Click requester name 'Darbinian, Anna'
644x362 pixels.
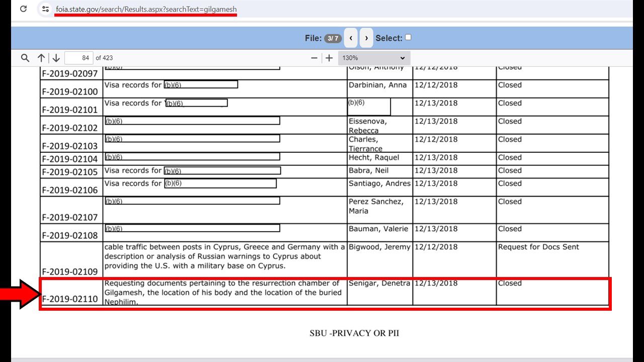click(377, 85)
